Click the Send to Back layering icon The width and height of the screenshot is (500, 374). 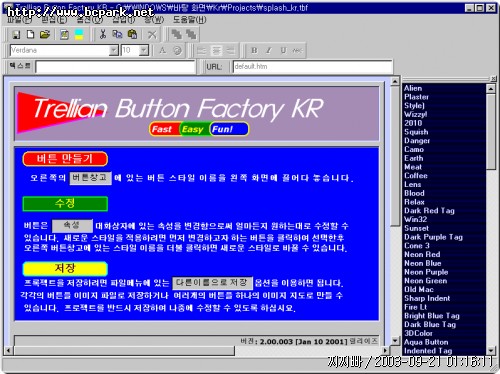click(191, 34)
